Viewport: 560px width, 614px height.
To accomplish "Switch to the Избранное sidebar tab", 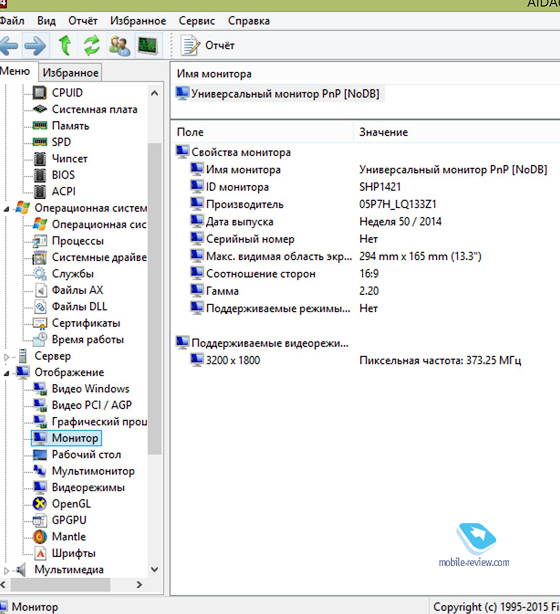I will click(x=70, y=73).
